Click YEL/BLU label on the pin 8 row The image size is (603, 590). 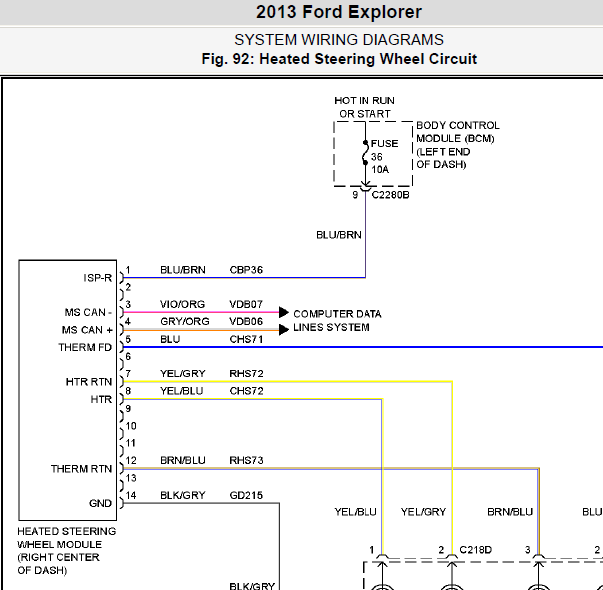pos(182,391)
